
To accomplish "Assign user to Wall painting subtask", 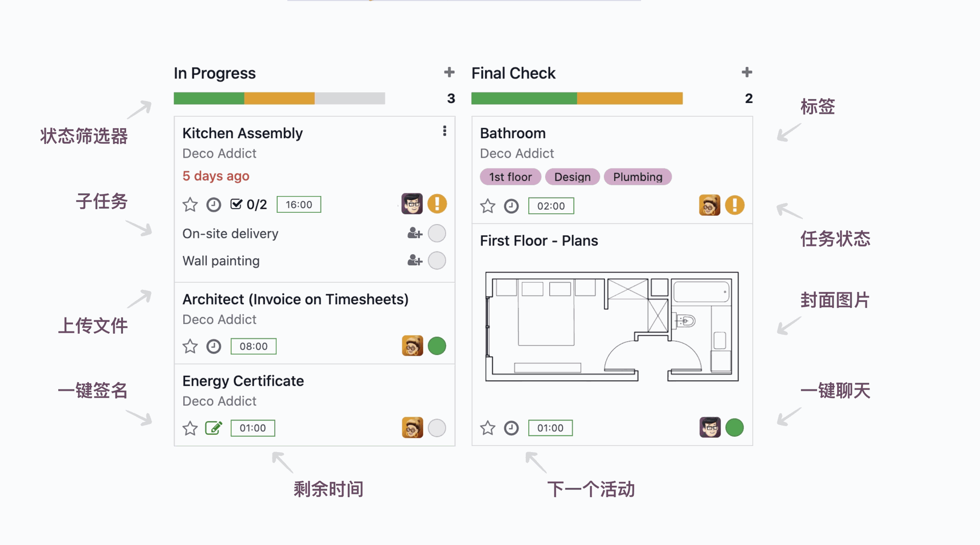I will pos(414,261).
